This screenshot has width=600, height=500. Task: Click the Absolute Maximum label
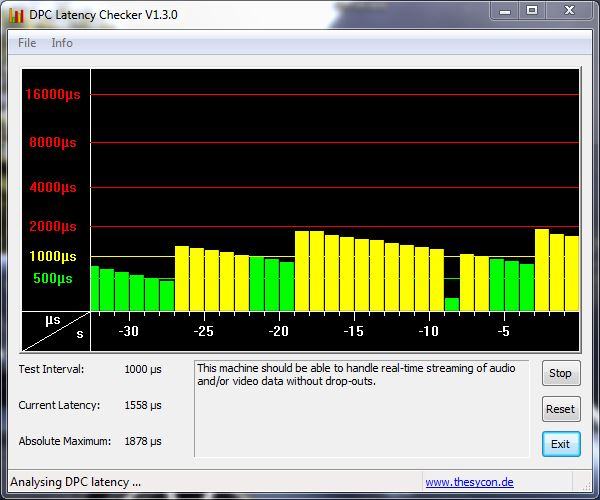[x=65, y=441]
